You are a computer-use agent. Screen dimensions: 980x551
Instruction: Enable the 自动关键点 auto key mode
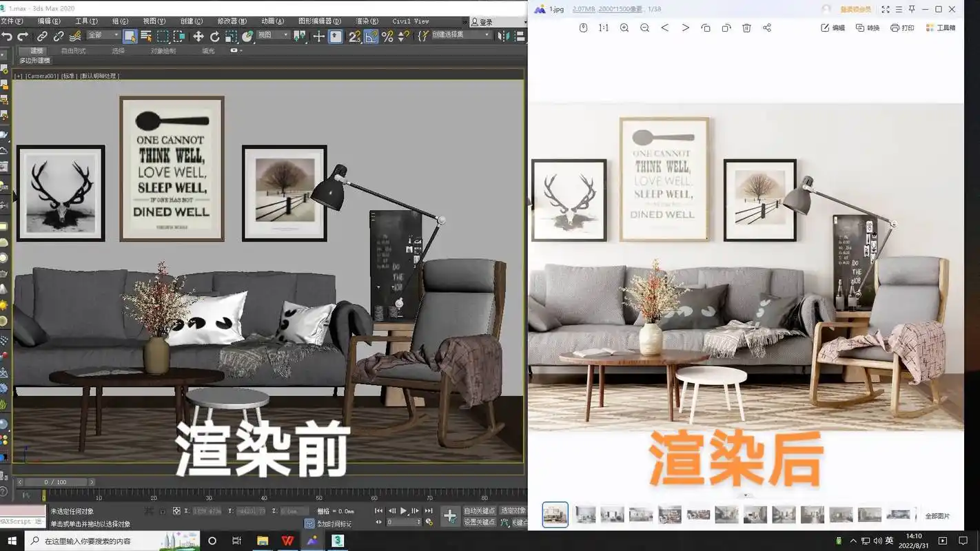[x=479, y=511]
